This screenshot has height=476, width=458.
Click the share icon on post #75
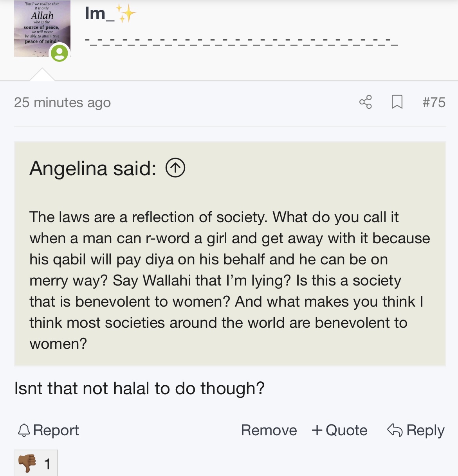(x=365, y=102)
